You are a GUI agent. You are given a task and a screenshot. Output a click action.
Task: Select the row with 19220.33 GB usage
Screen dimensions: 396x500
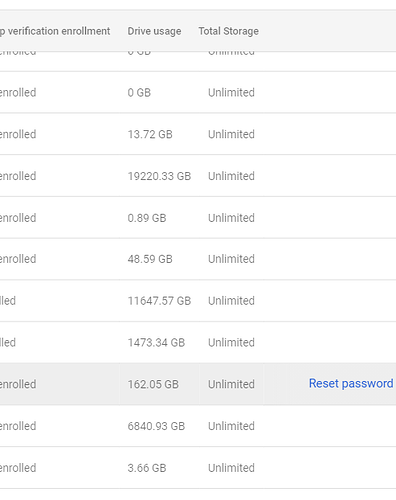click(198, 176)
